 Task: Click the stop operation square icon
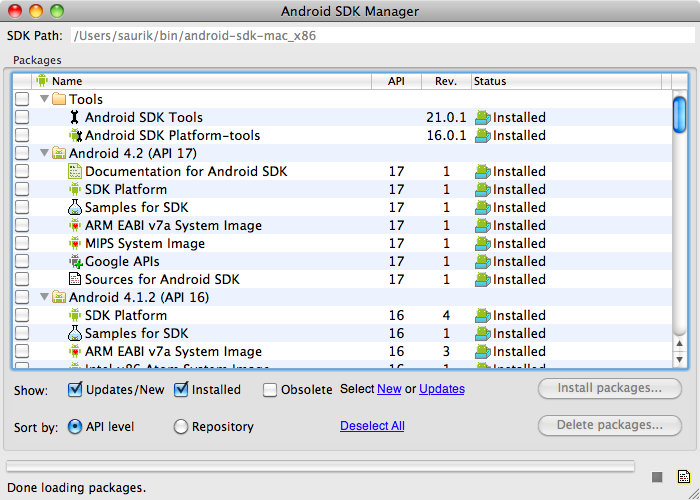click(x=657, y=477)
